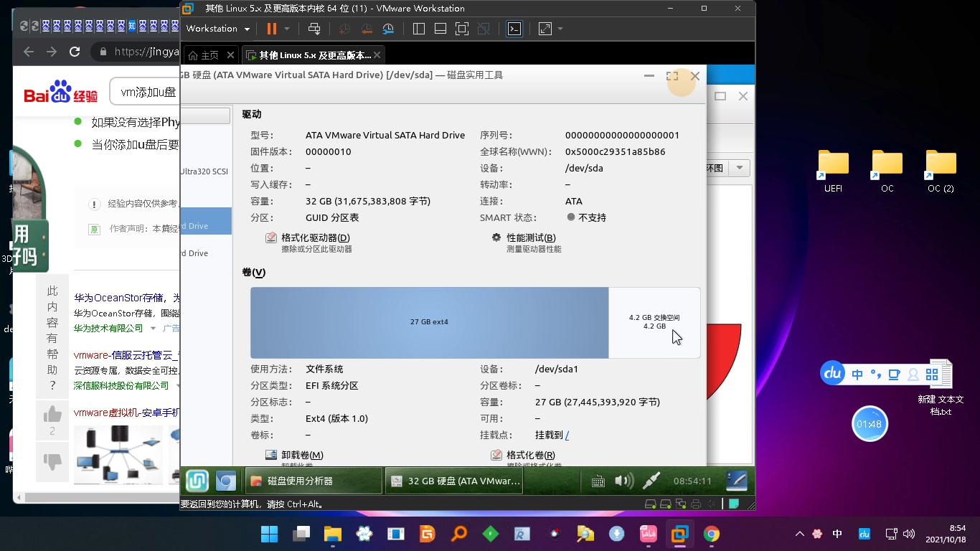
Task: Click the thumbs-down button on Baidu page
Action: [x=52, y=461]
